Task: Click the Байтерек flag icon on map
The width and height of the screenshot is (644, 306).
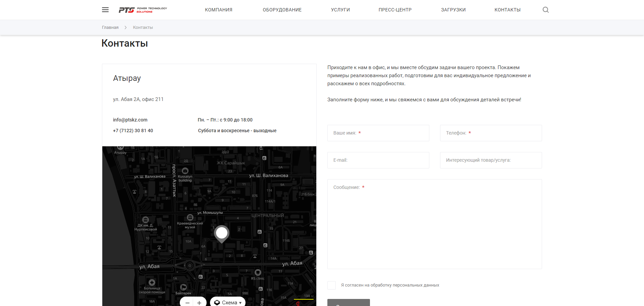Action: pos(183,287)
